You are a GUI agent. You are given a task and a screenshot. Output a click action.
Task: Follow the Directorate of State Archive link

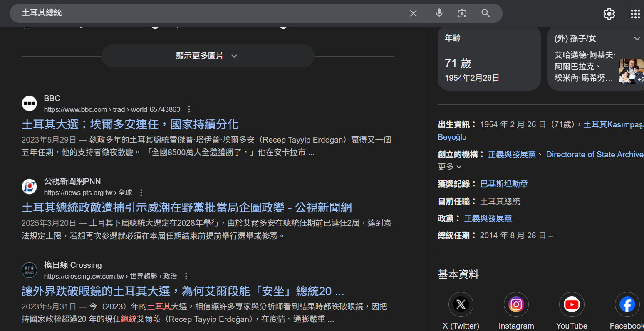pyautogui.click(x=595, y=154)
